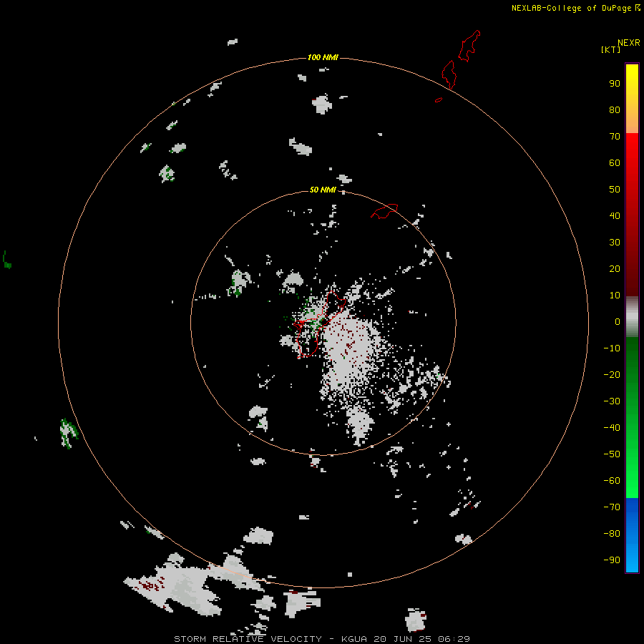The height and width of the screenshot is (644, 644).
Task: Click the -20 value on velocity scale
Action: (612, 375)
